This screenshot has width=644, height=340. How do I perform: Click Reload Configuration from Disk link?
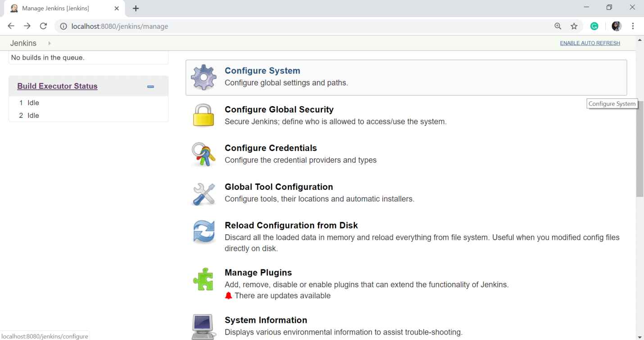tap(291, 225)
